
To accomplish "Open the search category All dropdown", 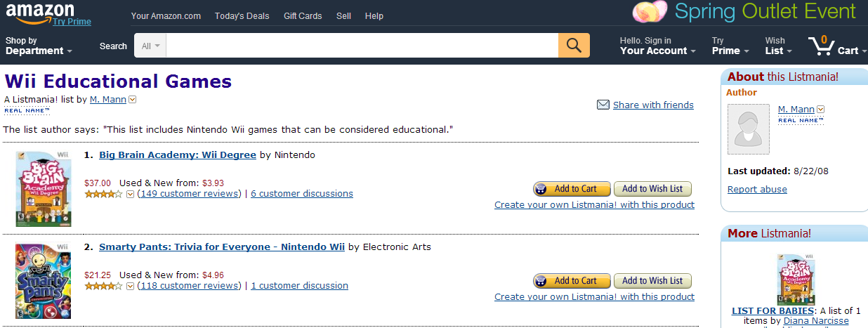I will click(x=150, y=46).
